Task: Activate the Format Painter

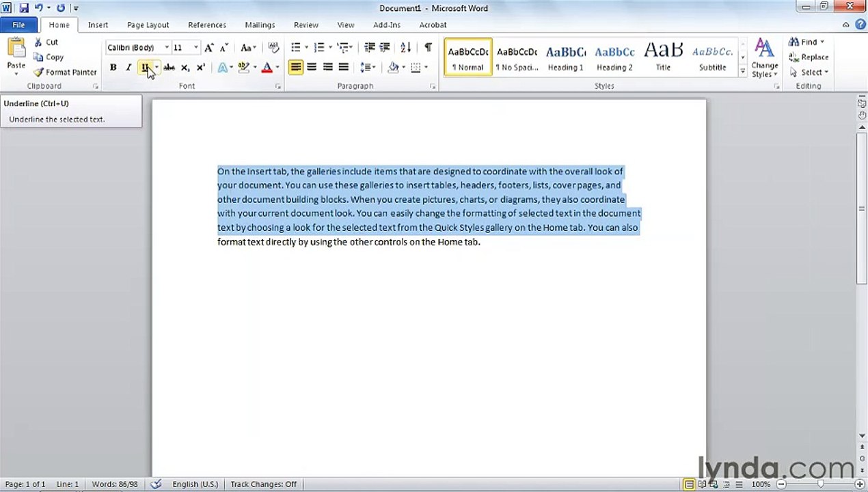Action: tap(65, 72)
